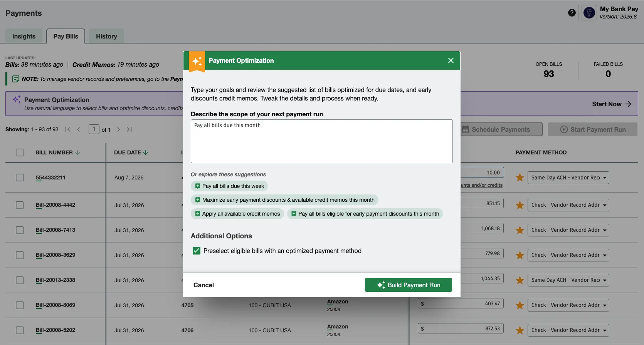Uncheck Preselect eligible bills with optimized payment method
The image size is (644, 345).
click(197, 251)
